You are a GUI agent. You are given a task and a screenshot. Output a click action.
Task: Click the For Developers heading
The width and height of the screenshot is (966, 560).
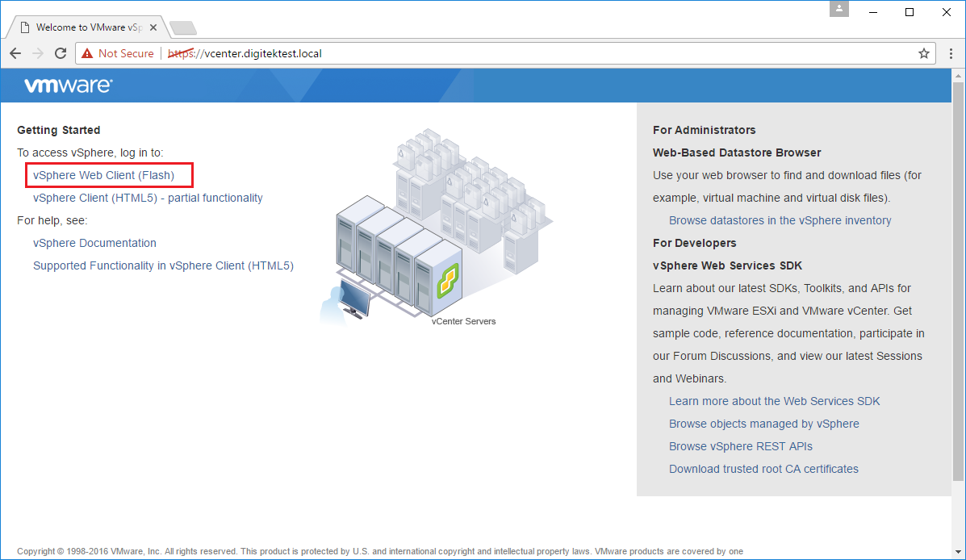pos(694,244)
